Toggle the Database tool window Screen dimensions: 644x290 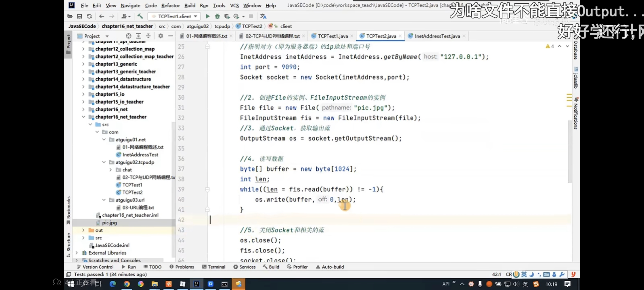pos(576,50)
